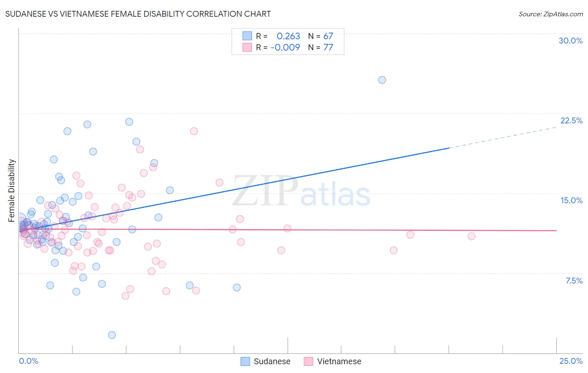Click the blue swatch beside R = 0.263

point(247,36)
